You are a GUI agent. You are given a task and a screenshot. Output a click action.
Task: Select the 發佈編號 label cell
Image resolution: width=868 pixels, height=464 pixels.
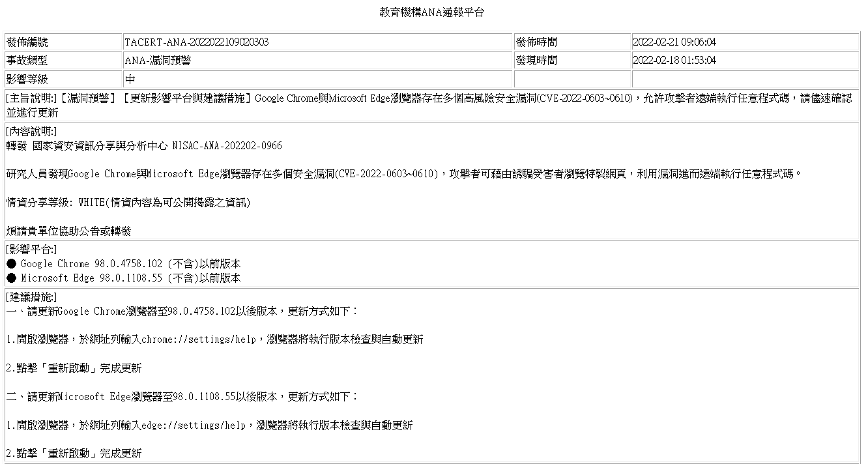pos(63,42)
